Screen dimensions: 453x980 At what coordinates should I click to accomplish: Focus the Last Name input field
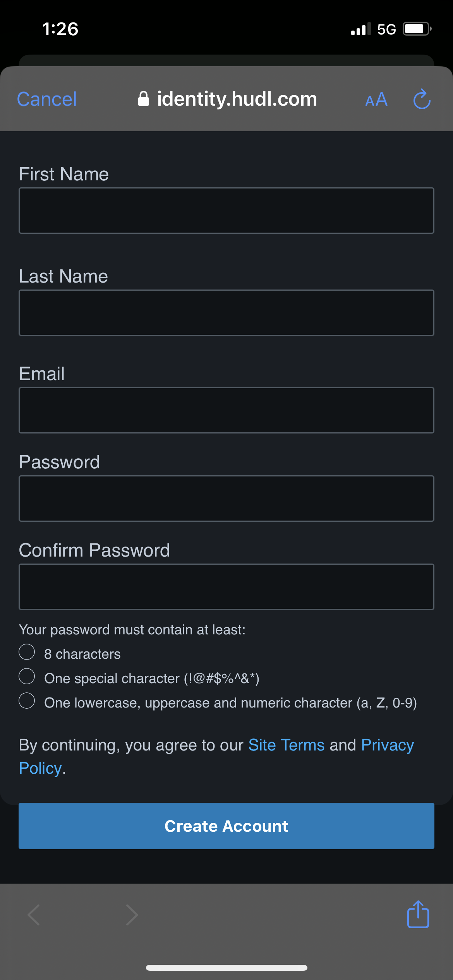(x=226, y=313)
